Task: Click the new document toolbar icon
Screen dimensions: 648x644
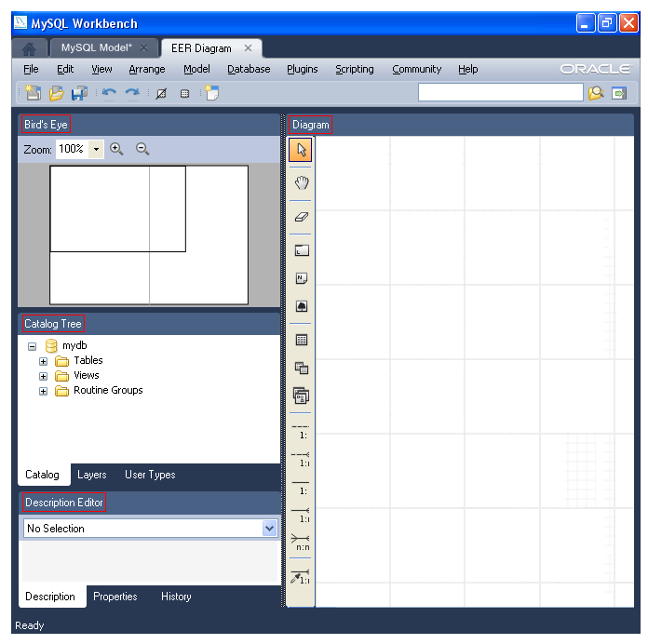Action: (x=33, y=93)
